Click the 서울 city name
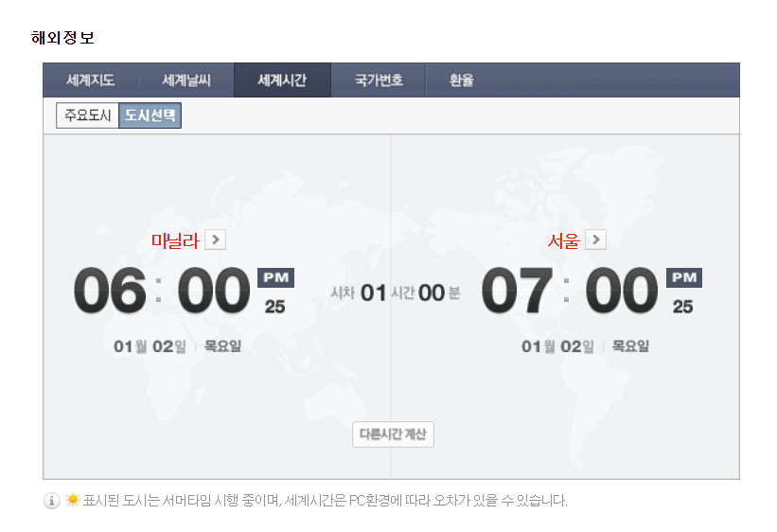This screenshot has width=777, height=532. pyautogui.click(x=563, y=241)
